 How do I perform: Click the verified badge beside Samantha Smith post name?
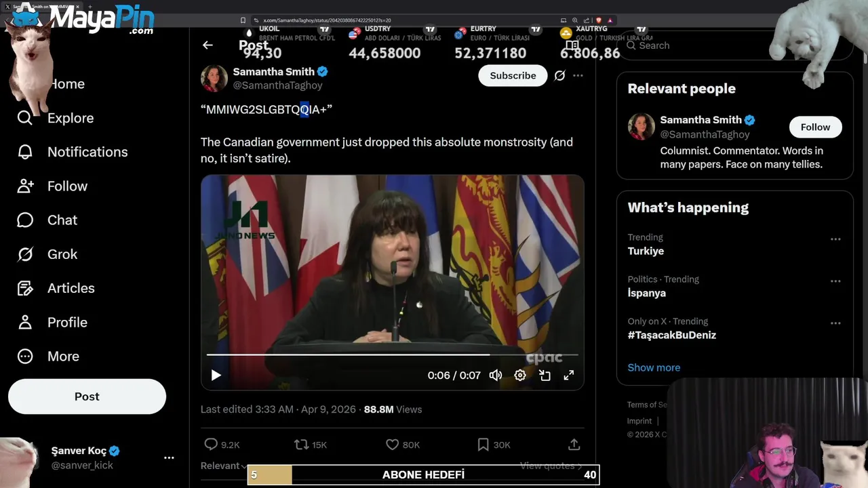pos(323,71)
